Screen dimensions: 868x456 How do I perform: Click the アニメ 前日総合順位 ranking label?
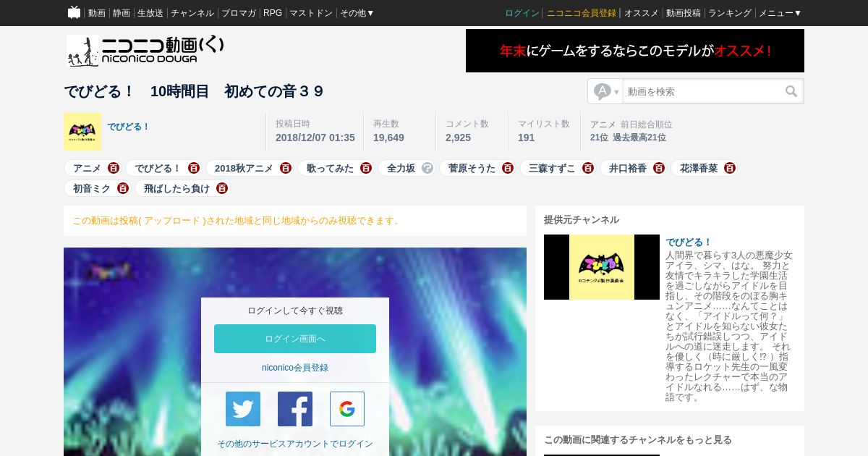point(631,124)
